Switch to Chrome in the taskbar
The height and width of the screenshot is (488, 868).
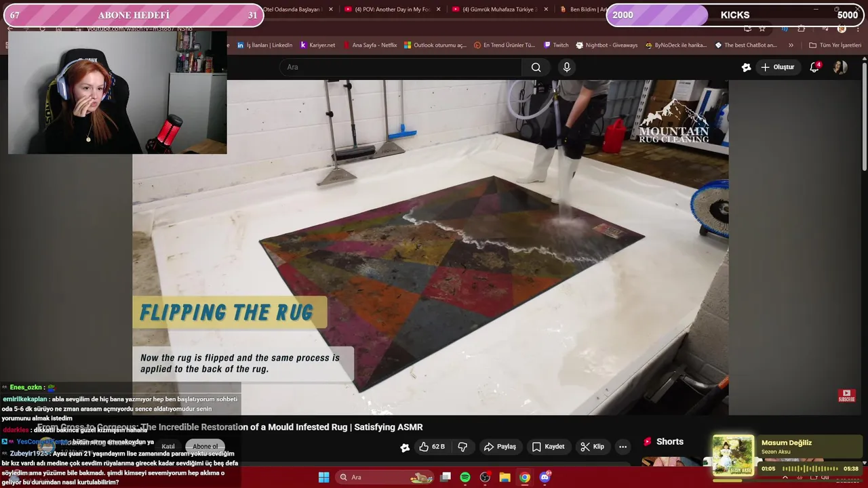click(524, 477)
